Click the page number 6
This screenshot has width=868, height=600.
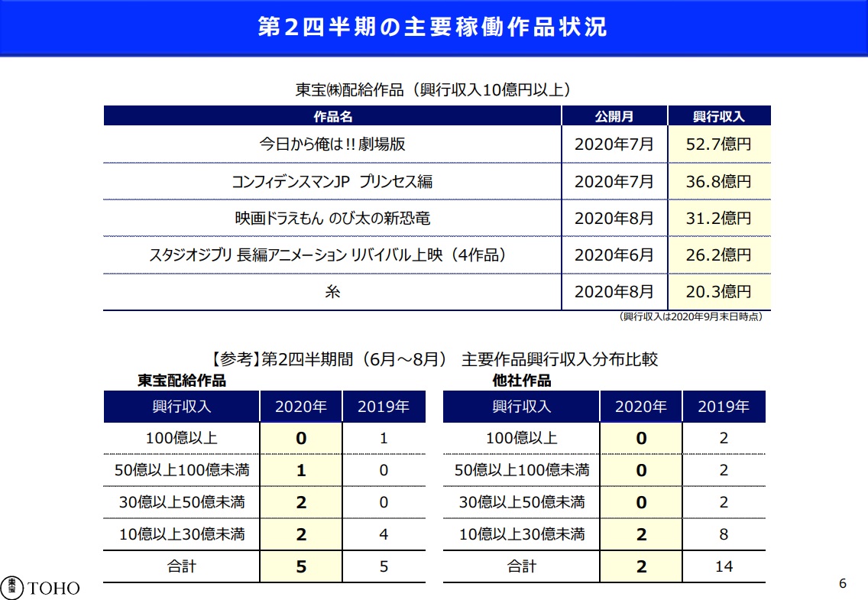(843, 583)
